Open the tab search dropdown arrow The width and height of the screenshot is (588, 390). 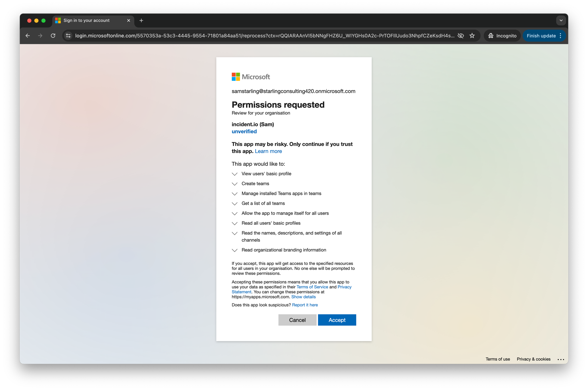pos(561,20)
